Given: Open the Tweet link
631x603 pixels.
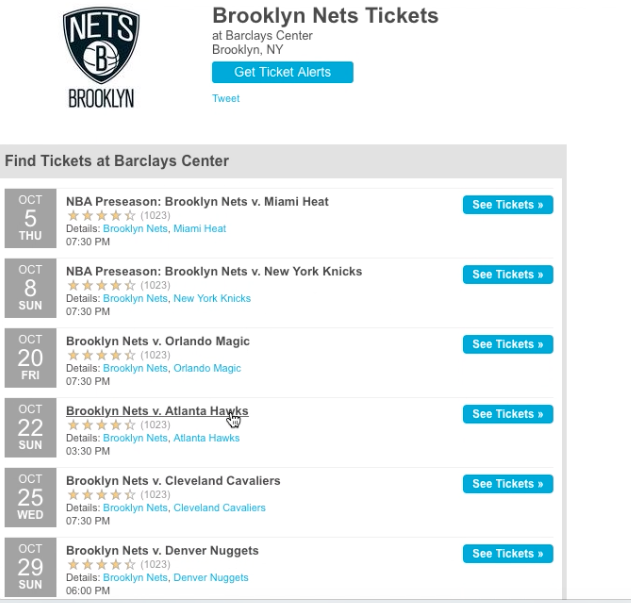Looking at the screenshot, I should [x=226, y=98].
